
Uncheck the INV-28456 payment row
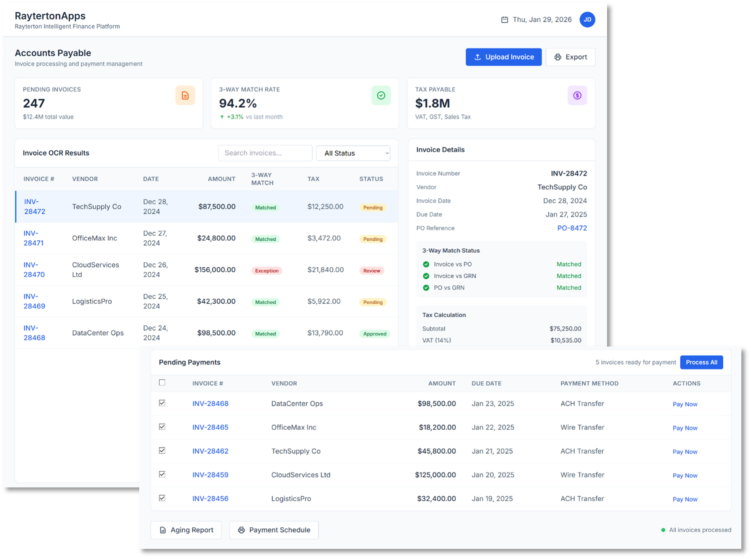tap(162, 498)
